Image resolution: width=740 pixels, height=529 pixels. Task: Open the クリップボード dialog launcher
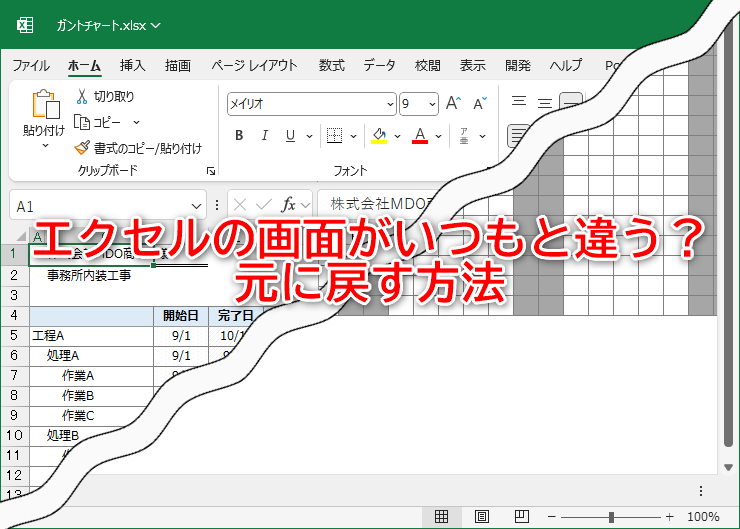tap(211, 171)
